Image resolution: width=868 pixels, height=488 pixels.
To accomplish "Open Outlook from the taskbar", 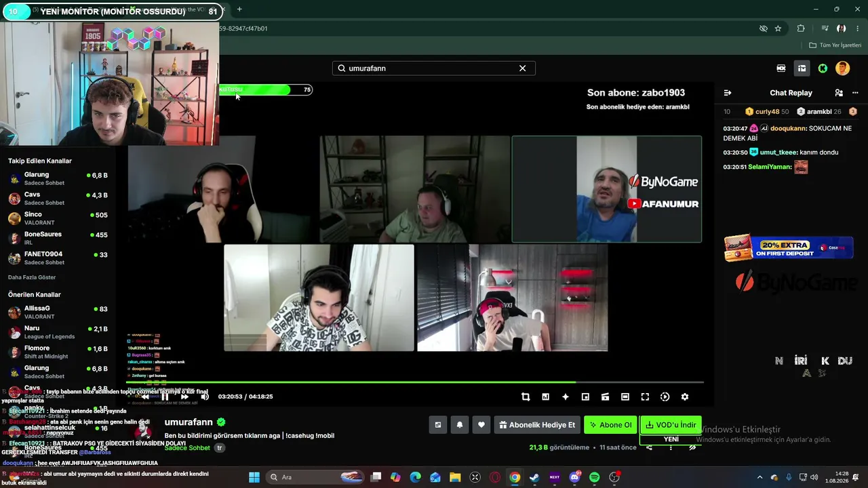I will 435,478.
